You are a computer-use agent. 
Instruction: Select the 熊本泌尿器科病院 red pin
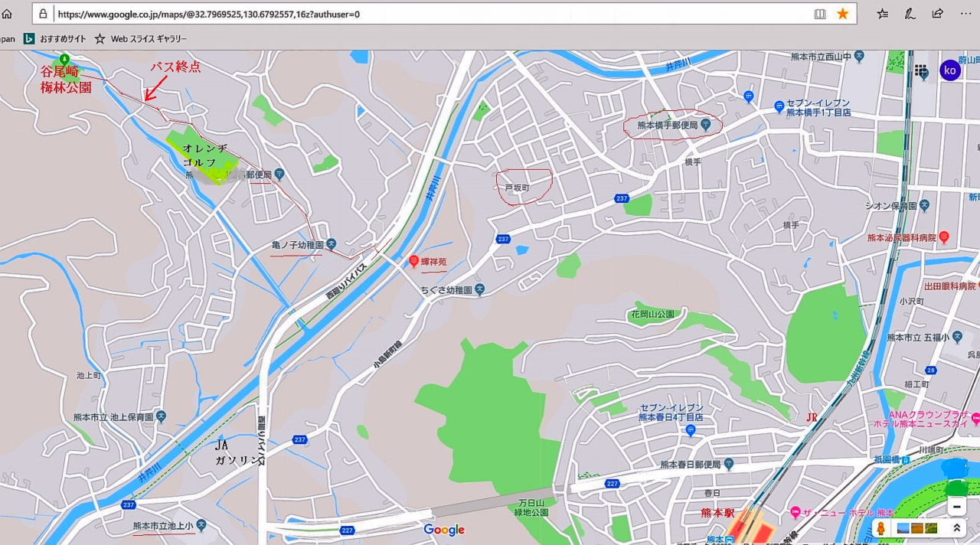click(x=944, y=237)
